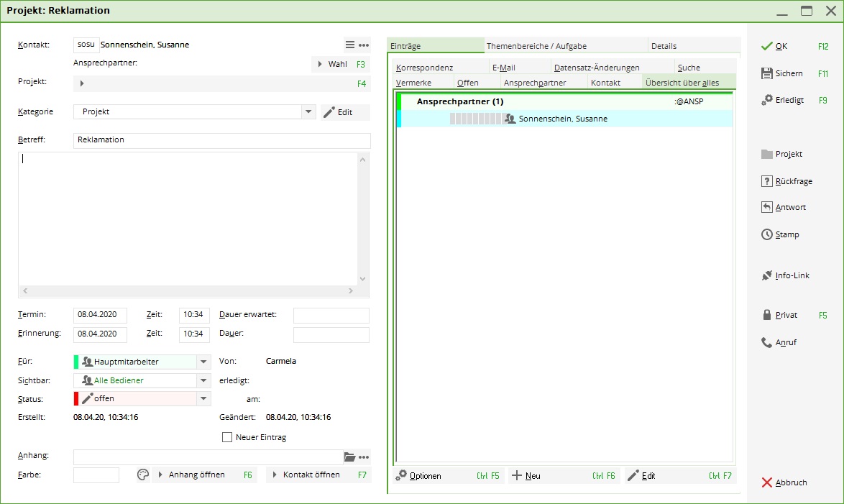Image resolution: width=844 pixels, height=504 pixels.
Task: Toggle the Privat lock icon
Action: (x=766, y=315)
